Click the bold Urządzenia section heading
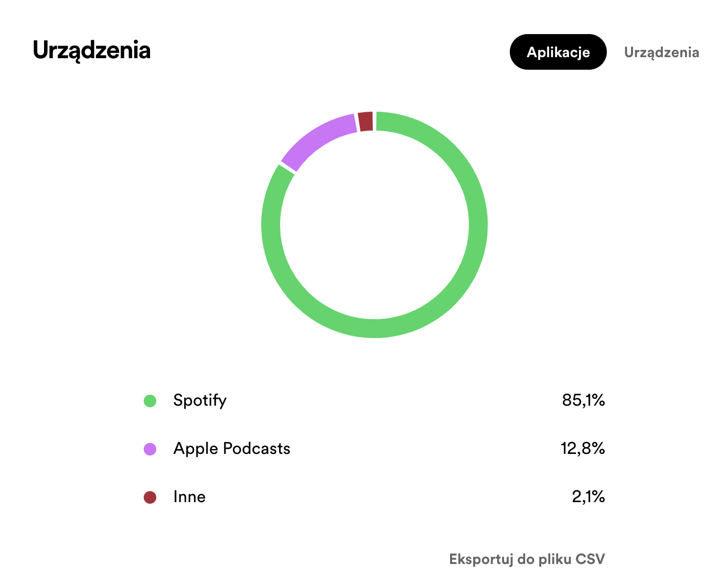 coord(92,50)
